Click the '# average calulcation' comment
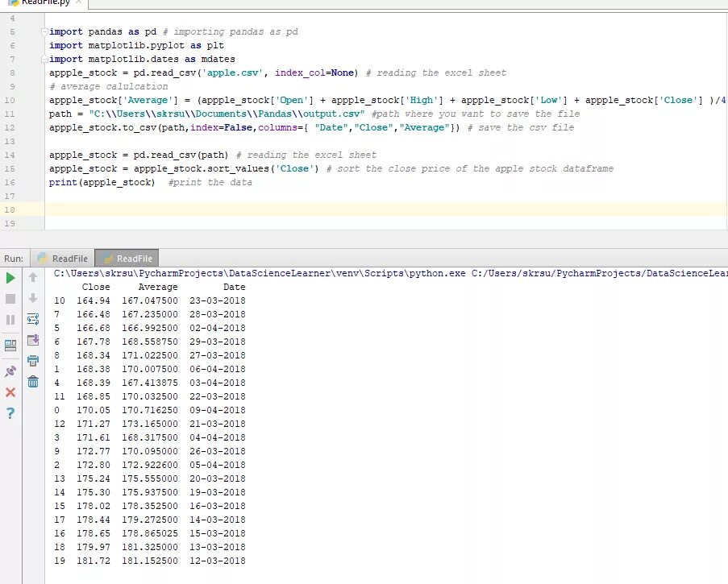728x584 pixels. pyautogui.click(x=109, y=87)
